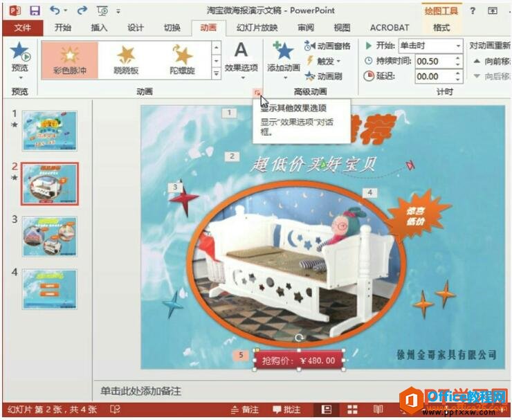Select slide 4 thumbnail
The image size is (512, 420).
click(x=50, y=289)
